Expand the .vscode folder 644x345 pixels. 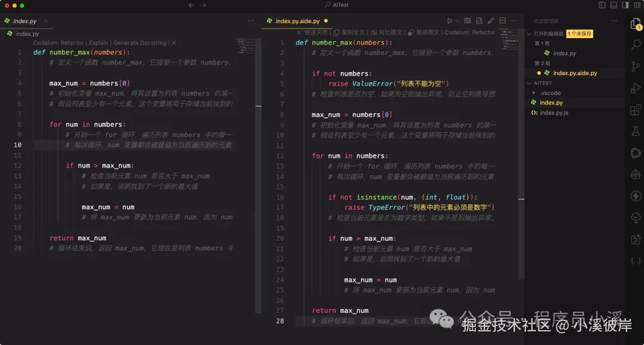point(549,92)
